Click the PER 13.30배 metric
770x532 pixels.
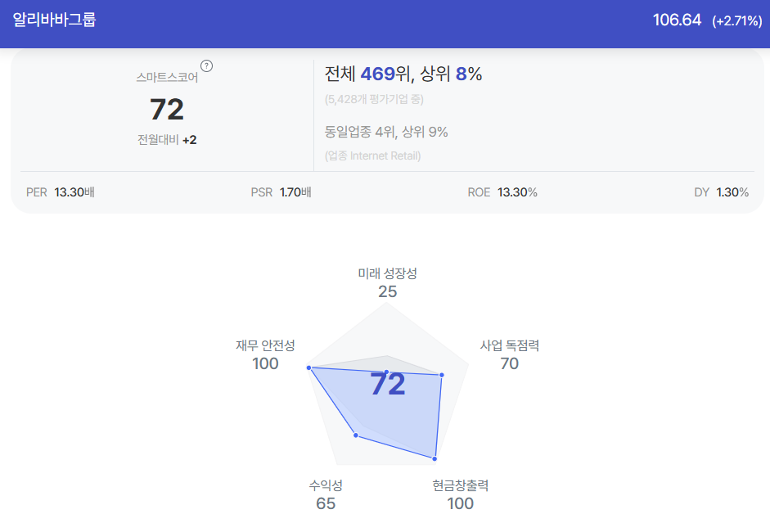tap(61, 192)
